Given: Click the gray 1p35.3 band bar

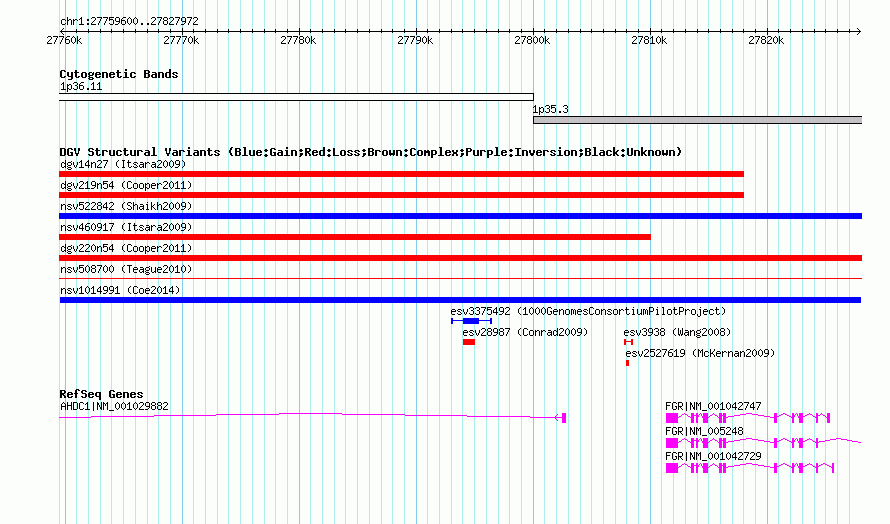Looking at the screenshot, I should [x=698, y=120].
